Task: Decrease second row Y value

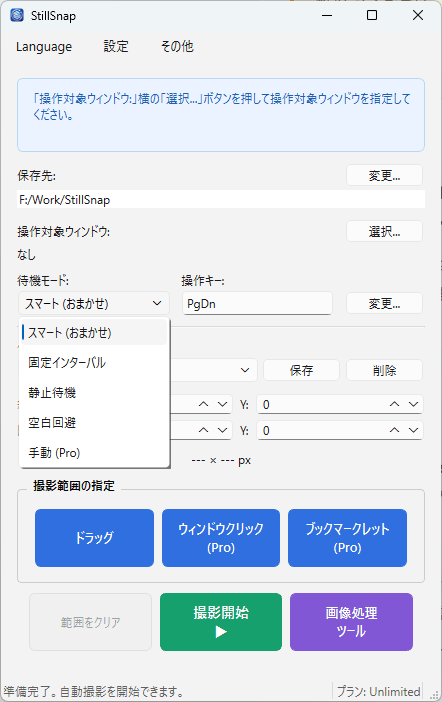Action: 413,430
